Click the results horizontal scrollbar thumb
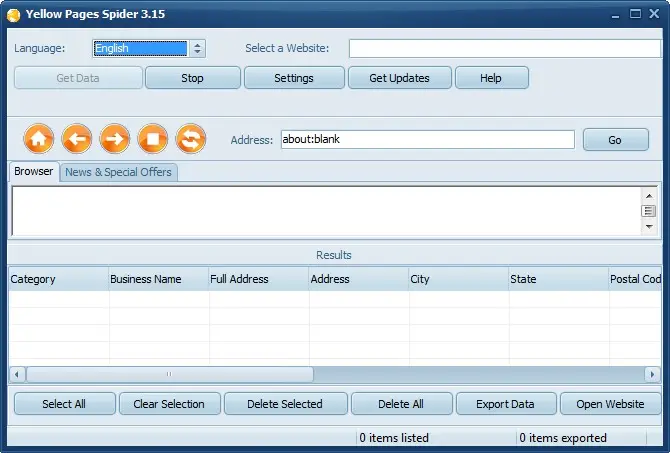The image size is (670, 453). click(170, 374)
